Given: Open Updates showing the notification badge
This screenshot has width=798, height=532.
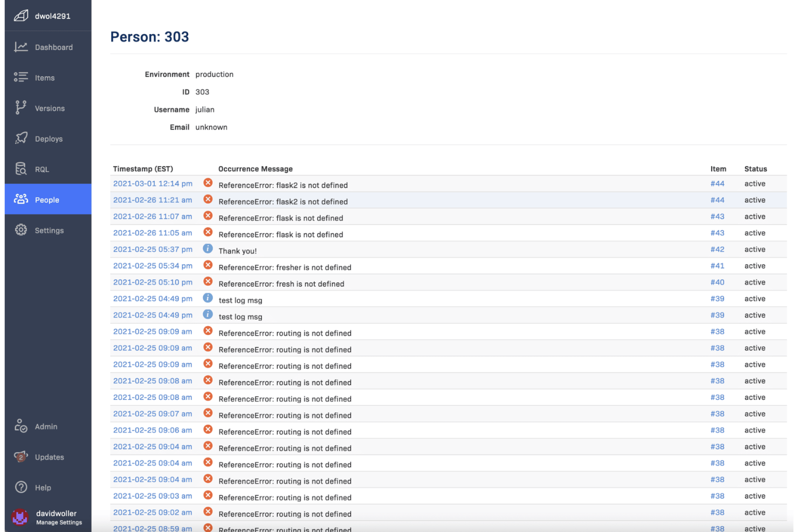Looking at the screenshot, I should (49, 457).
